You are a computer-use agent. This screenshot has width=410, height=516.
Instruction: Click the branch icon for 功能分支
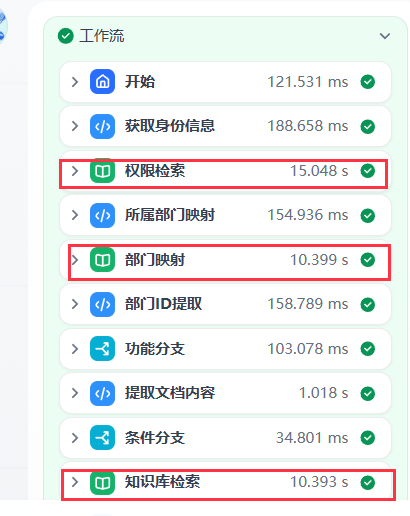pyautogui.click(x=102, y=349)
